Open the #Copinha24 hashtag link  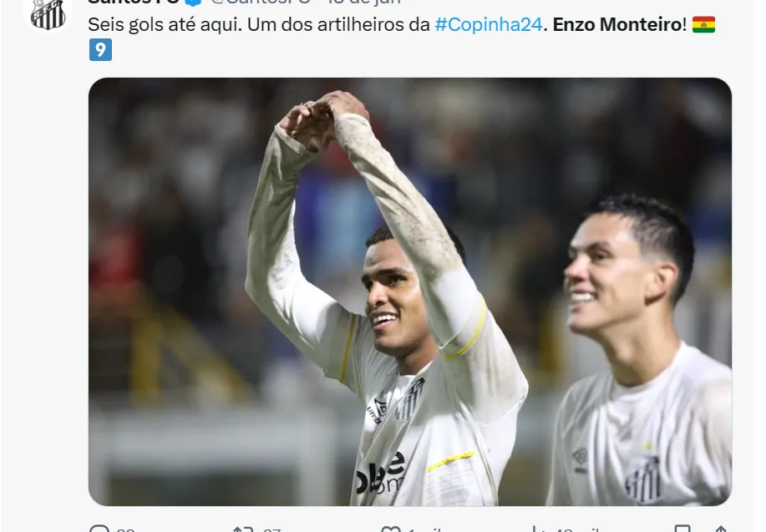tap(489, 24)
